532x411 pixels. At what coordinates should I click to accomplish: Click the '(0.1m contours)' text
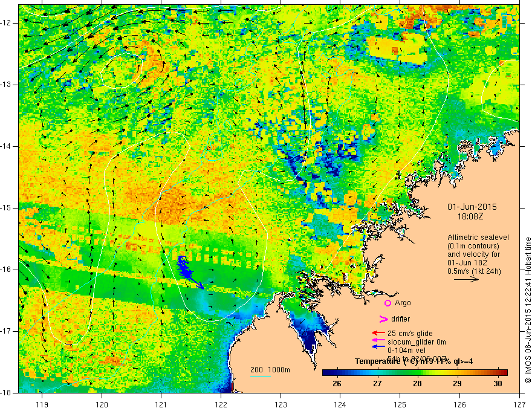(473, 246)
